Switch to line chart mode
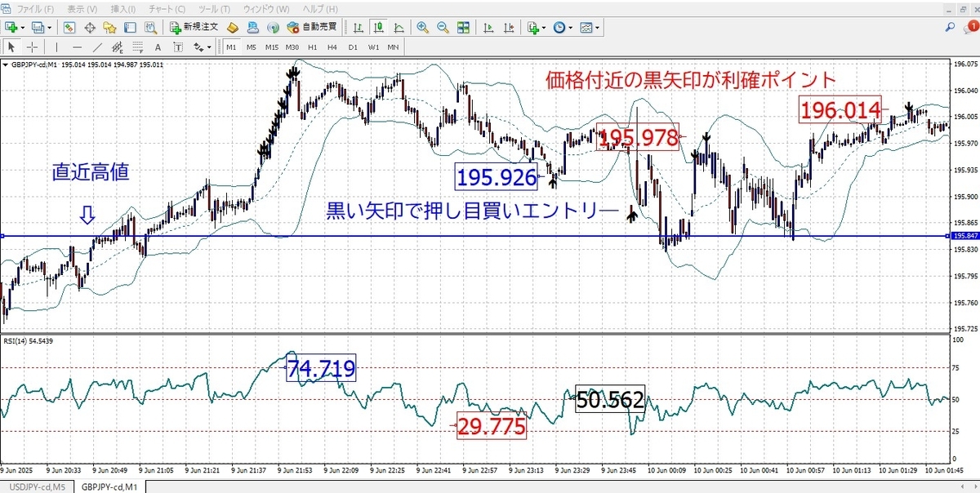 399,27
